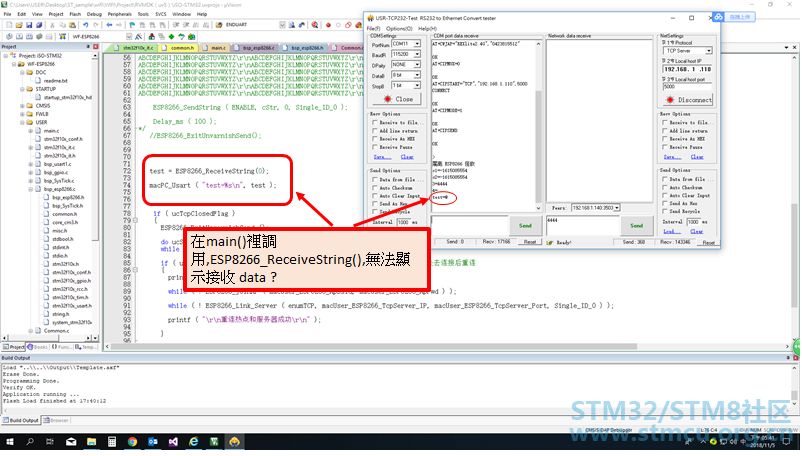Click the network Disconnect button

coord(689,100)
